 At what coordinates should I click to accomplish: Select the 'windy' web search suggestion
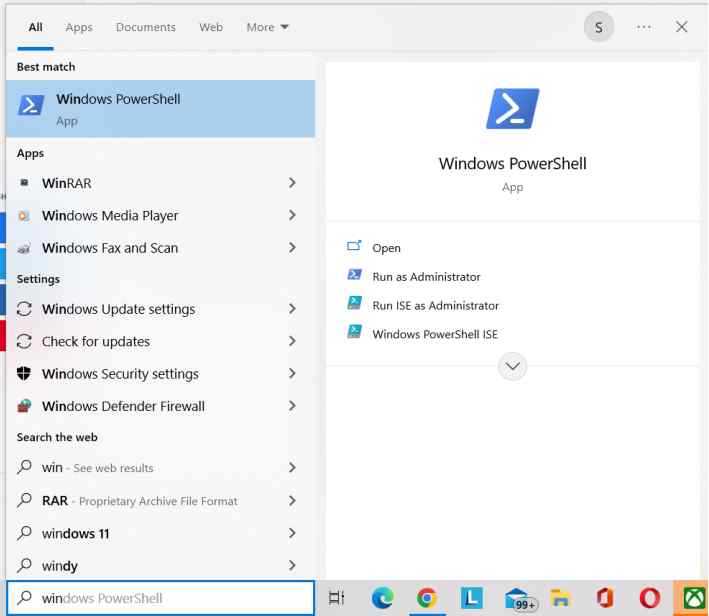pos(59,566)
